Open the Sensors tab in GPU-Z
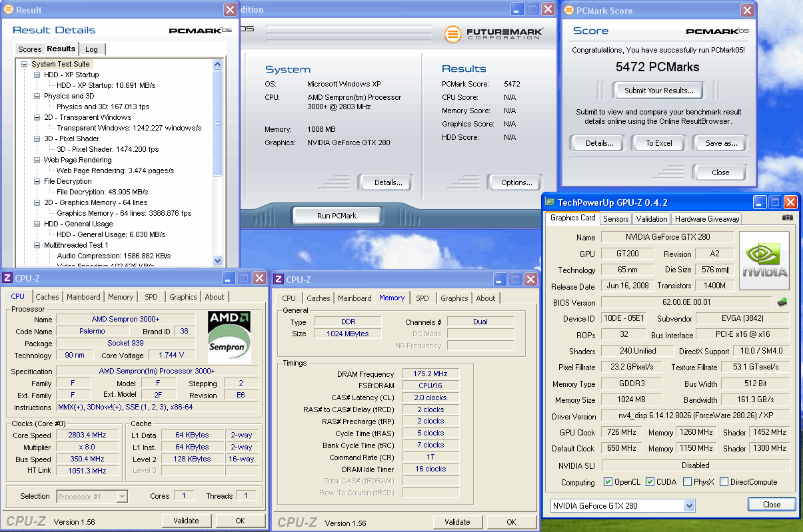The image size is (803, 532). pyautogui.click(x=616, y=218)
